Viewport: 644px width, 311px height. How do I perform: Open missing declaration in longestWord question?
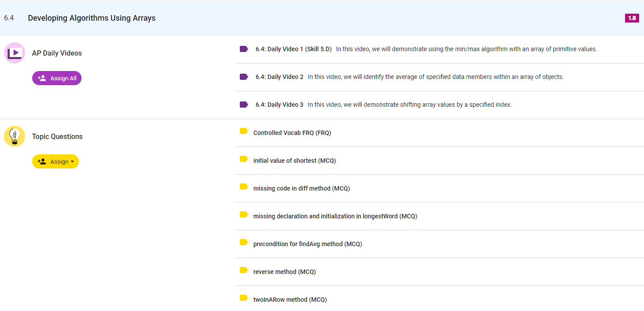335,216
